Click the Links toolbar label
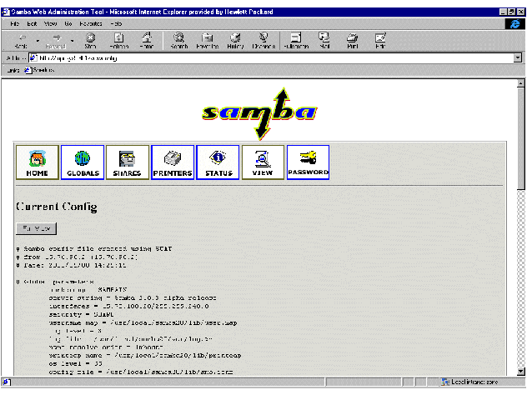The width and height of the screenshot is (532, 405). [x=13, y=70]
